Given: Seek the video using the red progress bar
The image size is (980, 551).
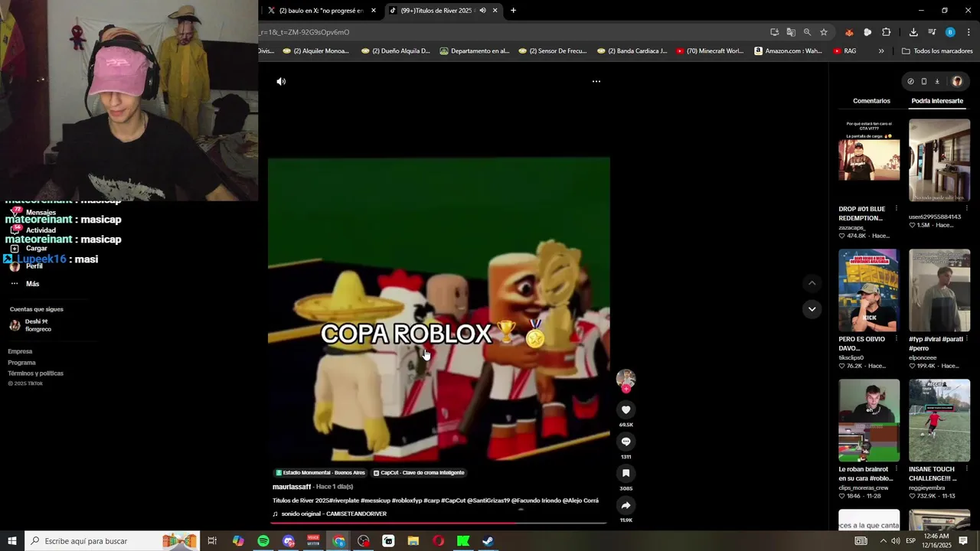Looking at the screenshot, I should pos(439,523).
